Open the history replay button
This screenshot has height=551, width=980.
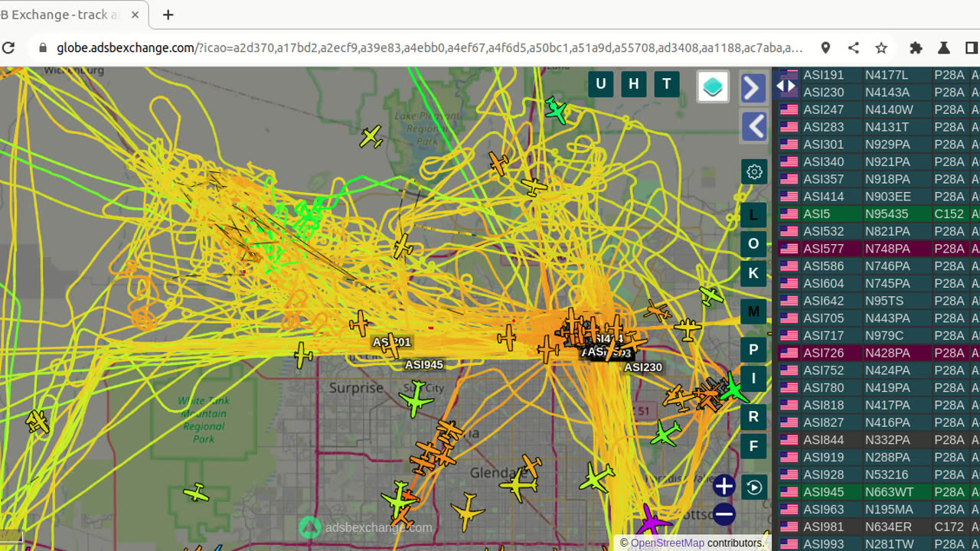(754, 487)
